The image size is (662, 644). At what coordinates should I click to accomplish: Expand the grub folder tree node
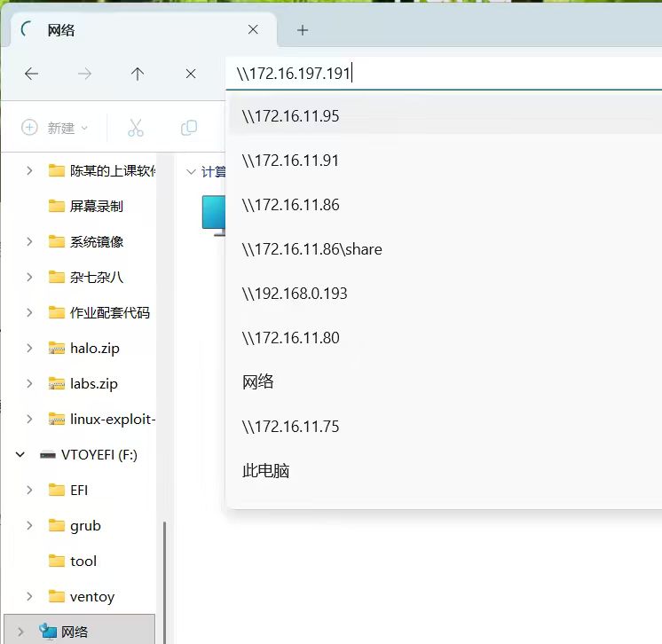coord(29,525)
